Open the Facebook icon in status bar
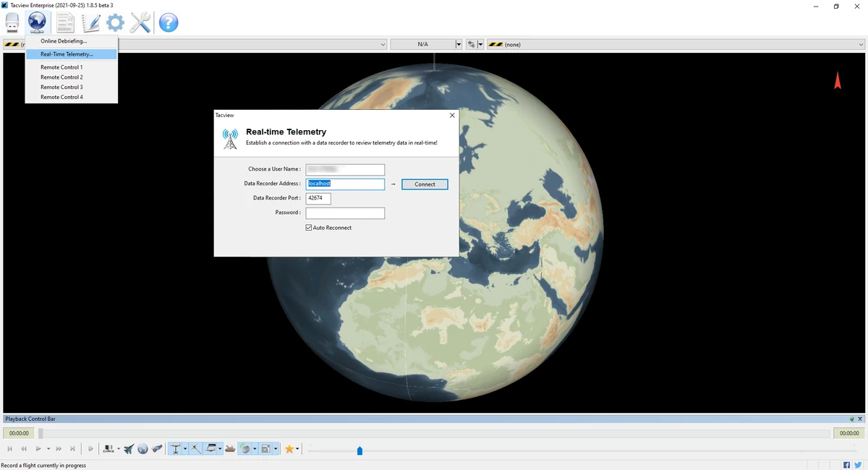The width and height of the screenshot is (868, 470). (x=847, y=465)
